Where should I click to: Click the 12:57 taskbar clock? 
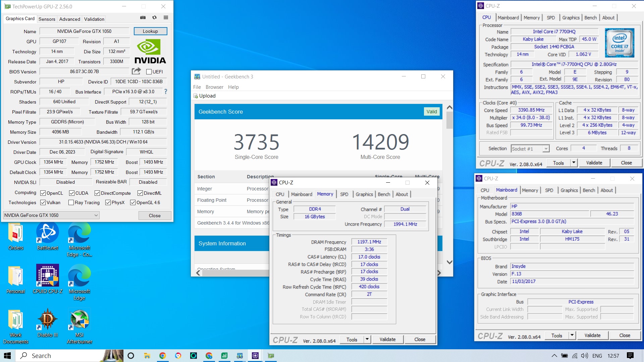pyautogui.click(x=613, y=356)
